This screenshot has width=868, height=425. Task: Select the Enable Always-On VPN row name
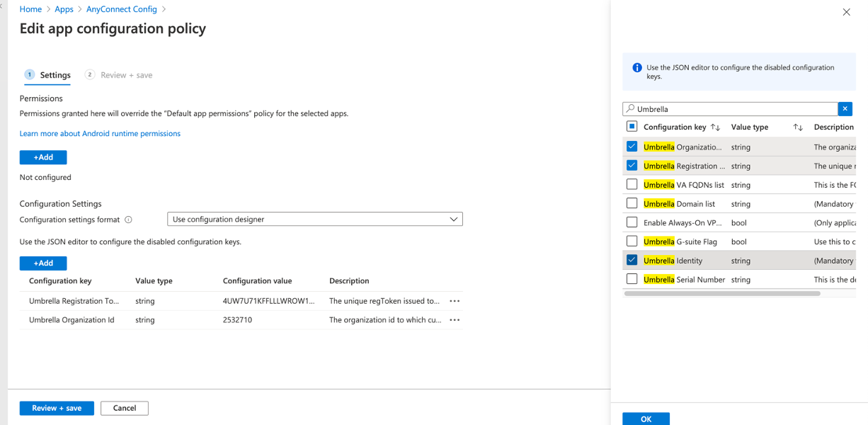point(683,222)
